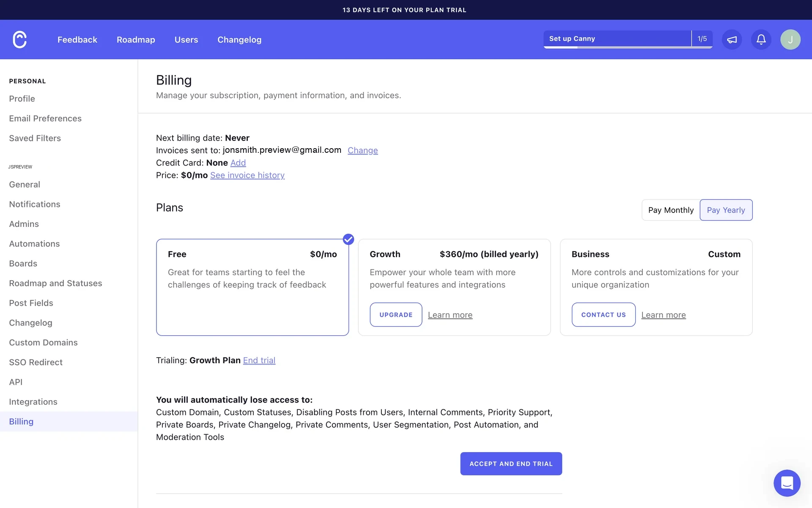Open API settings
This screenshot has width=812, height=508.
[x=16, y=382]
